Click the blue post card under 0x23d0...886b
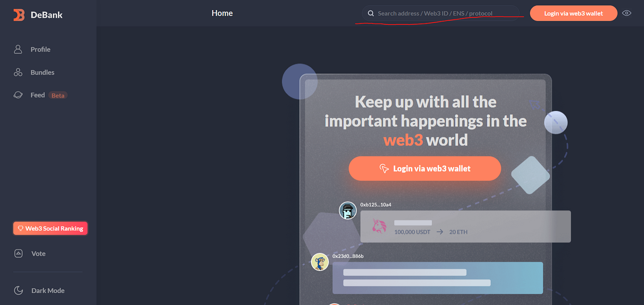The image size is (644, 305). coord(438,278)
